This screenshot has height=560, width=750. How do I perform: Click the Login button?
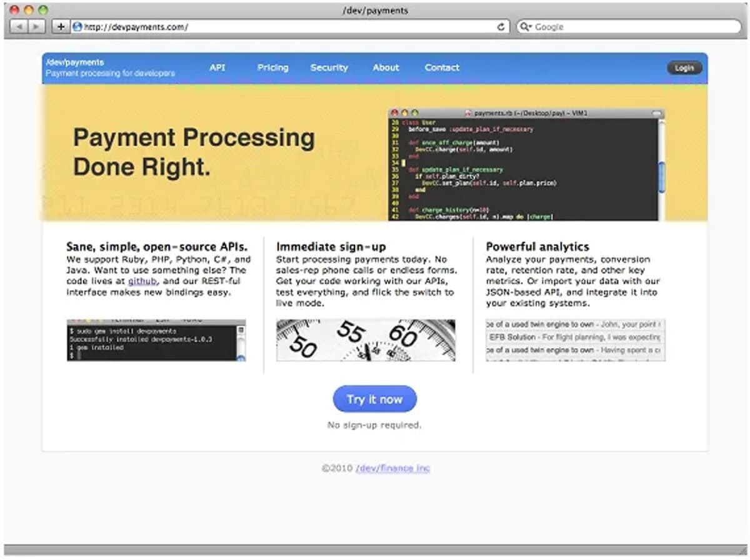coord(684,68)
